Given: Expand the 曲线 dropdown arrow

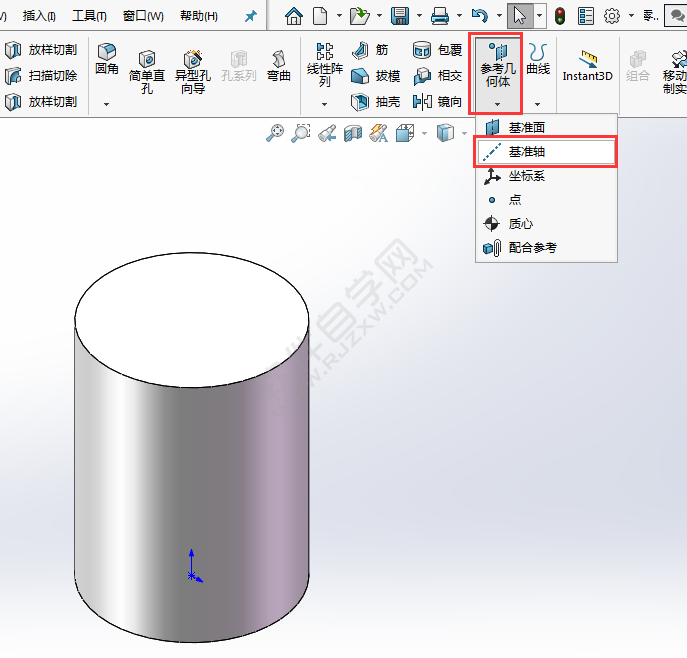Looking at the screenshot, I should click(538, 104).
